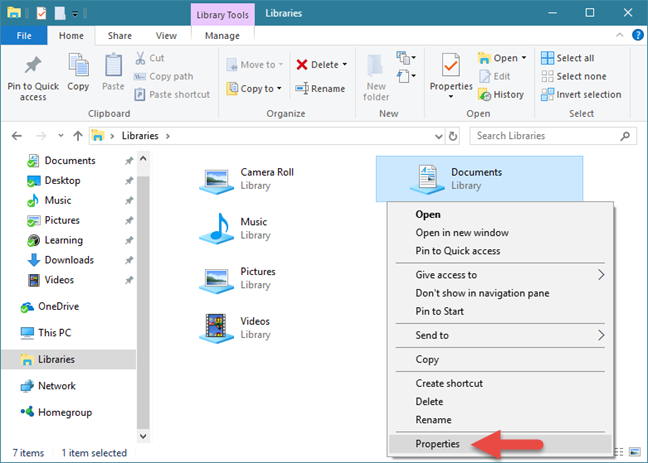Expand the Send to submenu
The height and width of the screenshot is (463, 648).
pyautogui.click(x=500, y=335)
